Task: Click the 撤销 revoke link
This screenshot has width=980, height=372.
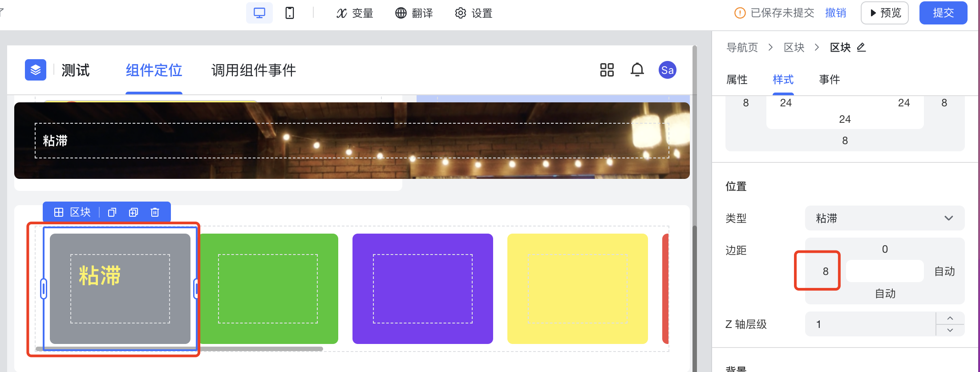Action: 835,13
